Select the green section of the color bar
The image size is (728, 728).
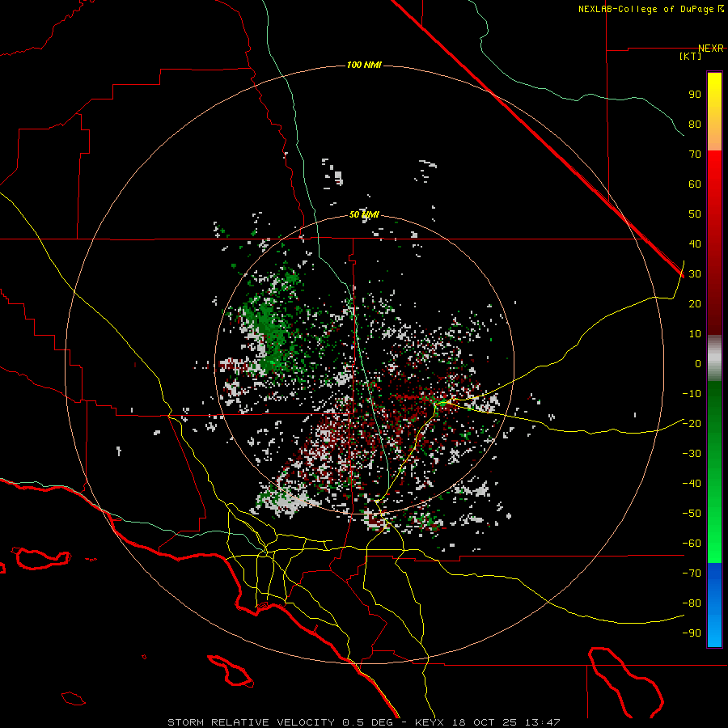(x=714, y=469)
